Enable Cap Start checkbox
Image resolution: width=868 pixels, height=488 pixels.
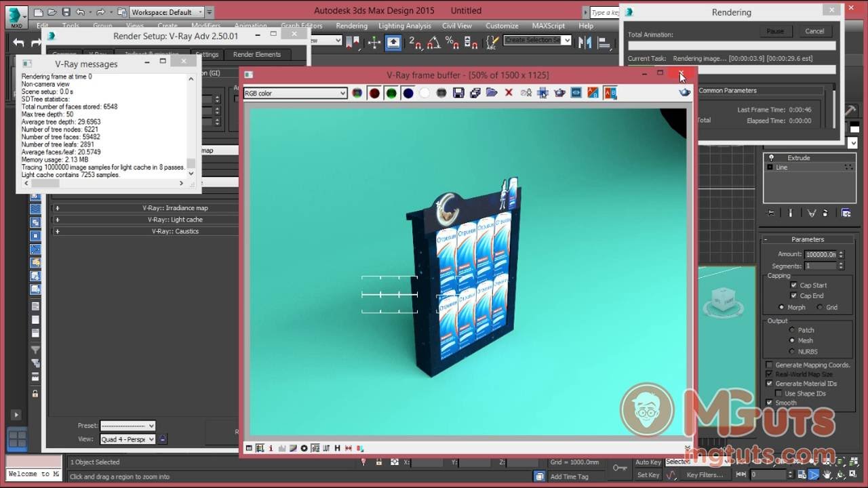[x=793, y=285]
